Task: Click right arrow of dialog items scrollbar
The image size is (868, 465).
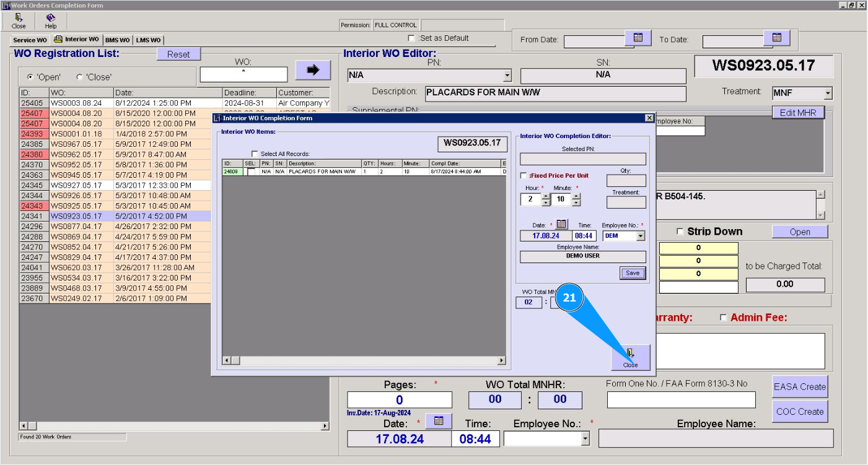Action: 502,360
